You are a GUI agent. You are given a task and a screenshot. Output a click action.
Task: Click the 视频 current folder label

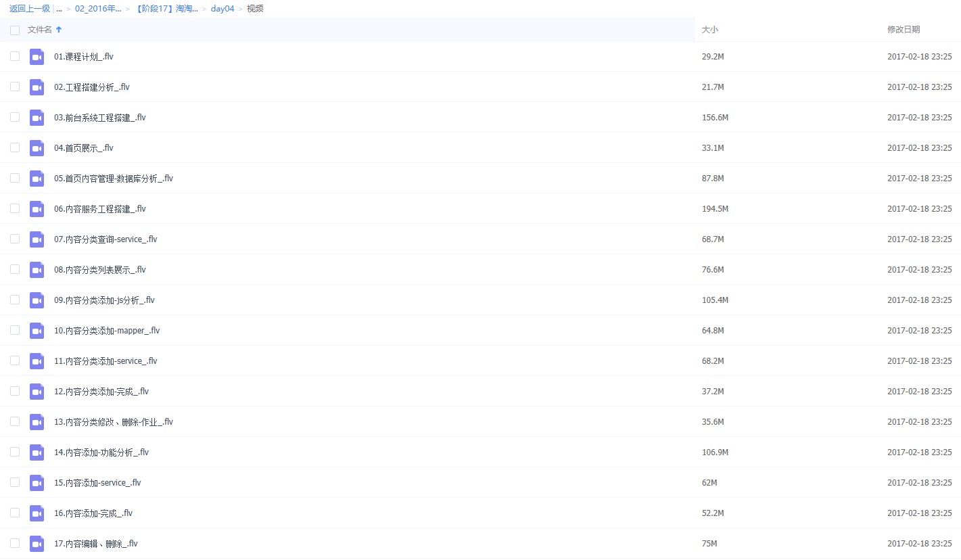pos(255,9)
